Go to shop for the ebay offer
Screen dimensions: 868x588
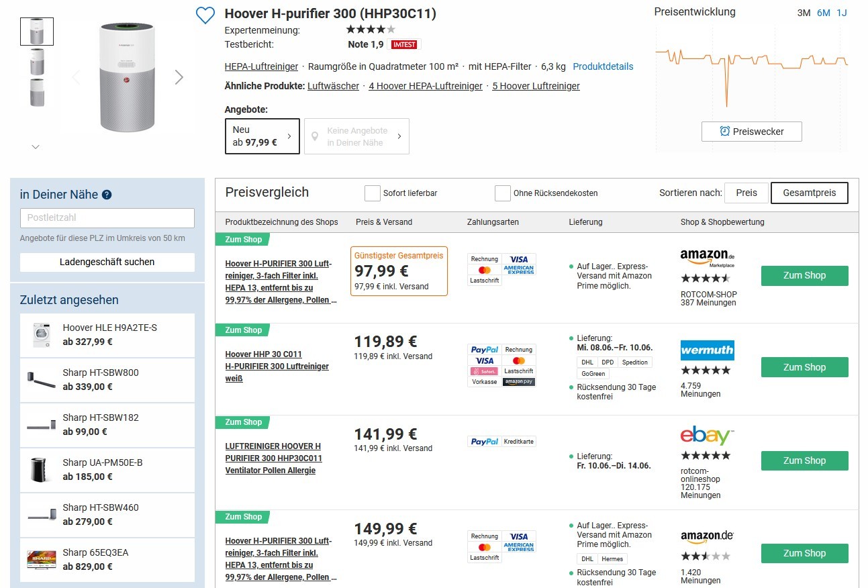click(805, 460)
